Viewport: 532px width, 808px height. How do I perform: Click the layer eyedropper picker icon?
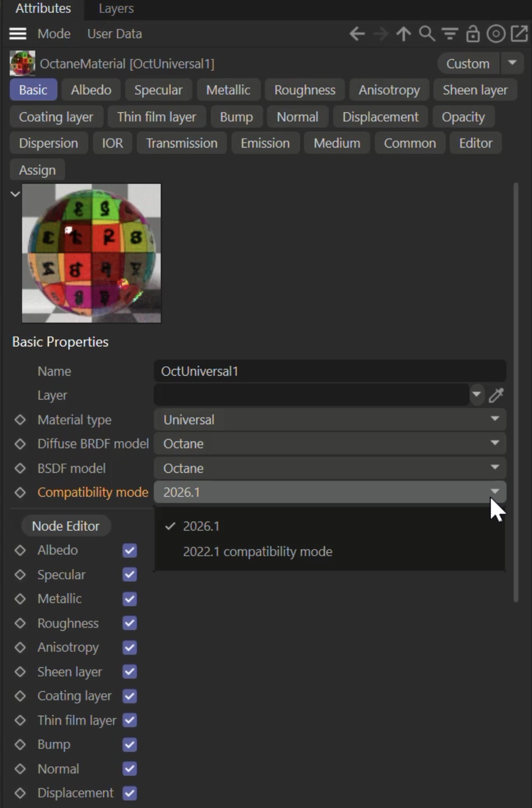496,395
